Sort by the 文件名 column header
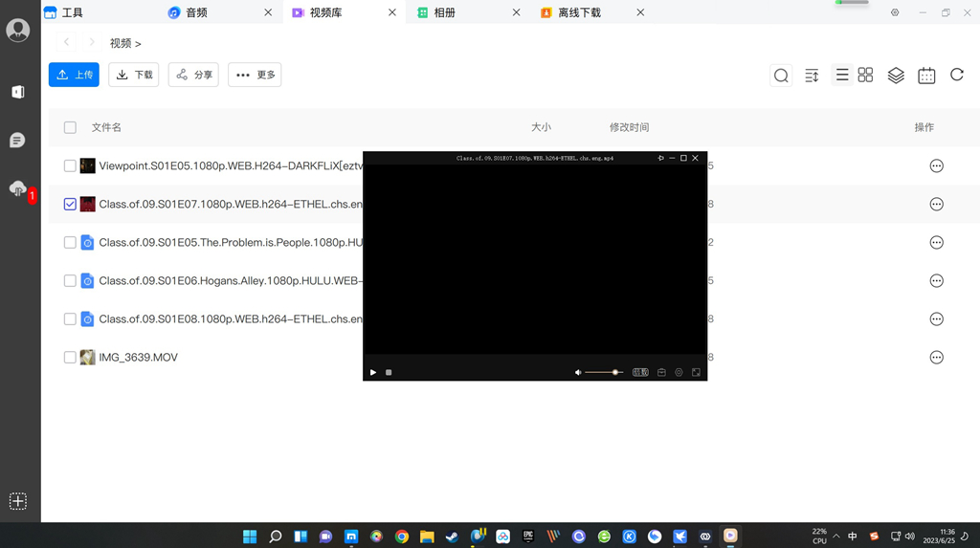Screen dimensions: 980x548 click(106, 127)
